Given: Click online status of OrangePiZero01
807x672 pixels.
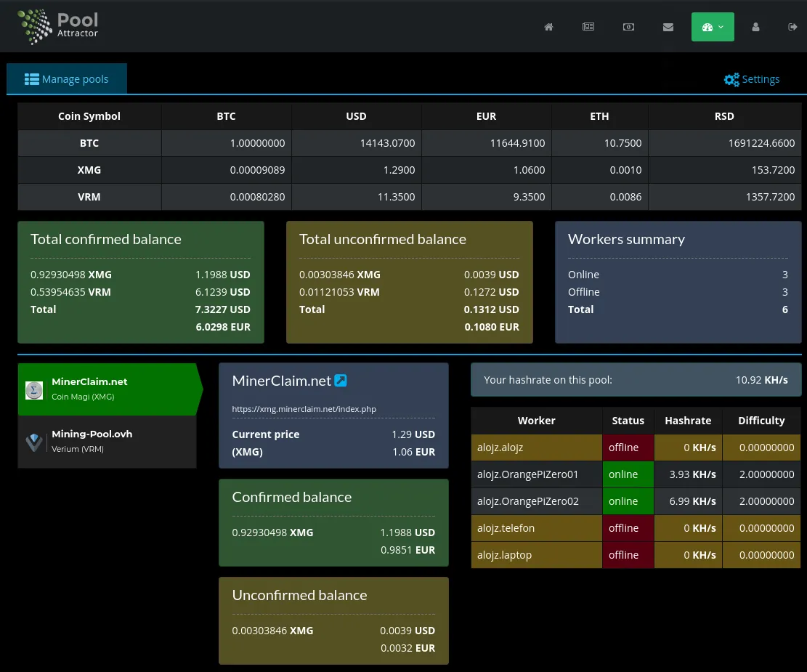Looking at the screenshot, I should 628,474.
